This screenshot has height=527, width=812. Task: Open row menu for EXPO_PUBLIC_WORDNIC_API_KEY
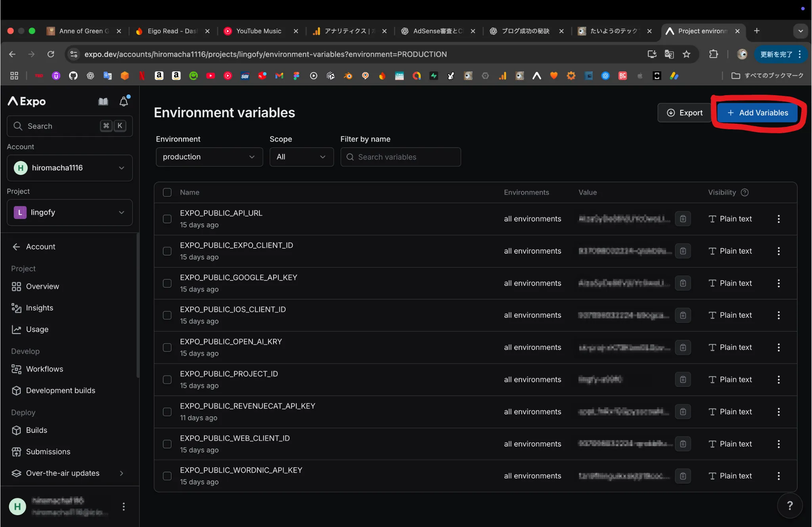click(x=779, y=476)
